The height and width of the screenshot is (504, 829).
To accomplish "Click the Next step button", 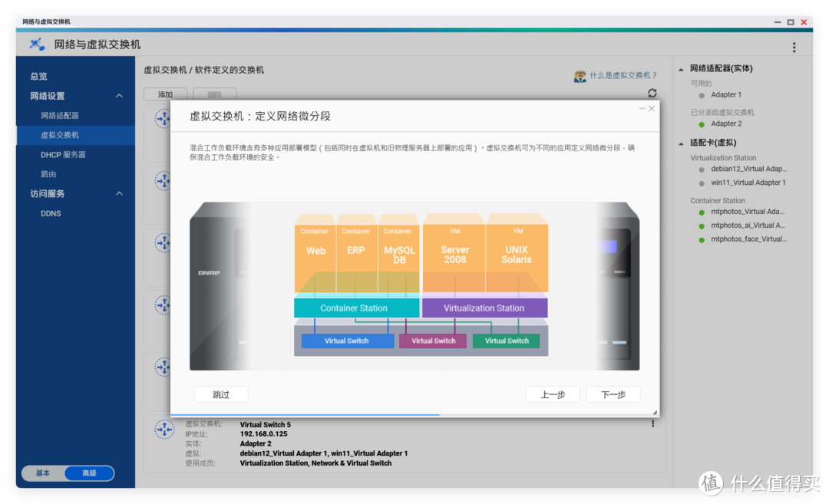I will tap(613, 394).
